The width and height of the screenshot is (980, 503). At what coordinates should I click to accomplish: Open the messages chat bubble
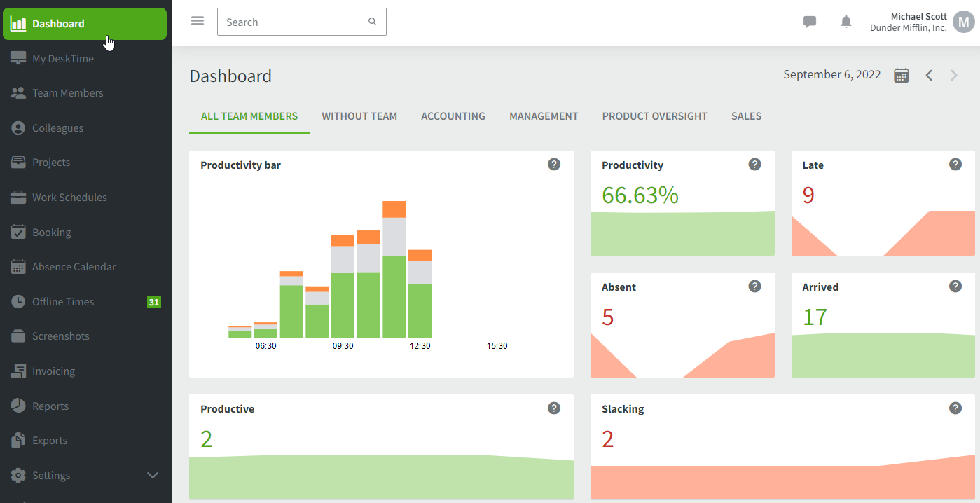click(x=810, y=22)
